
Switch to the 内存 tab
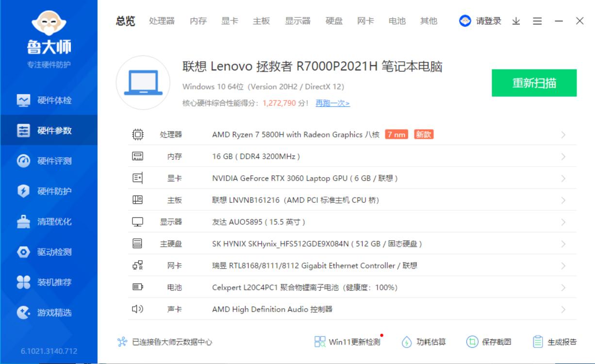click(x=198, y=21)
